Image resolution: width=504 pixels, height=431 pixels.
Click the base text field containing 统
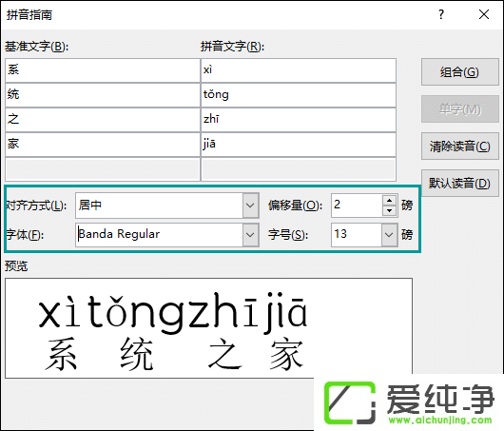click(103, 95)
